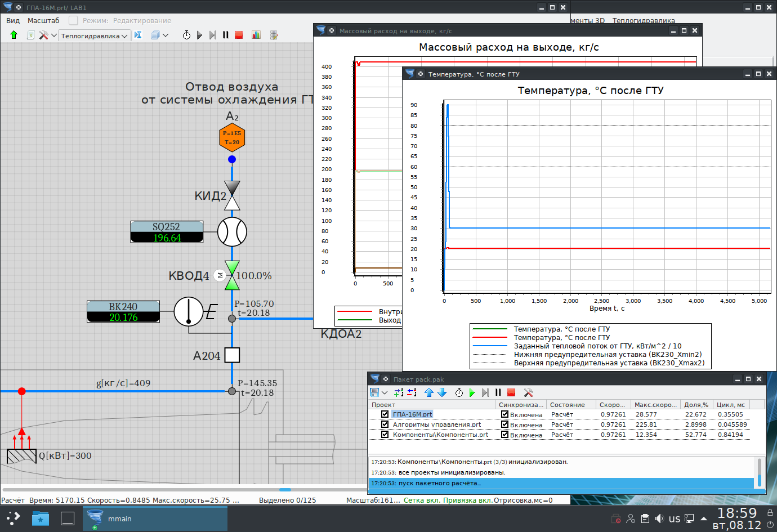Open the Масштаб menu

point(43,20)
